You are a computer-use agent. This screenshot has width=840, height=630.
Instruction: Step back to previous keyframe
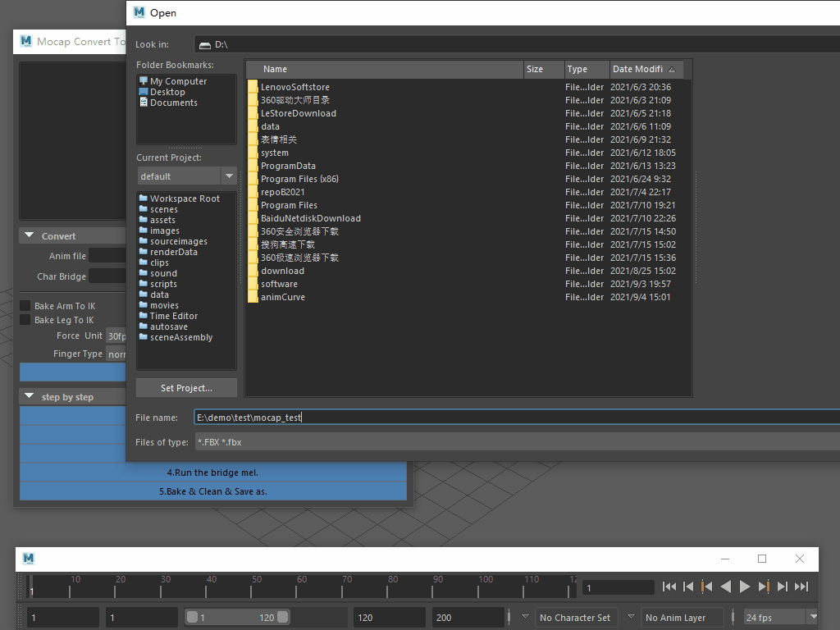tap(706, 587)
